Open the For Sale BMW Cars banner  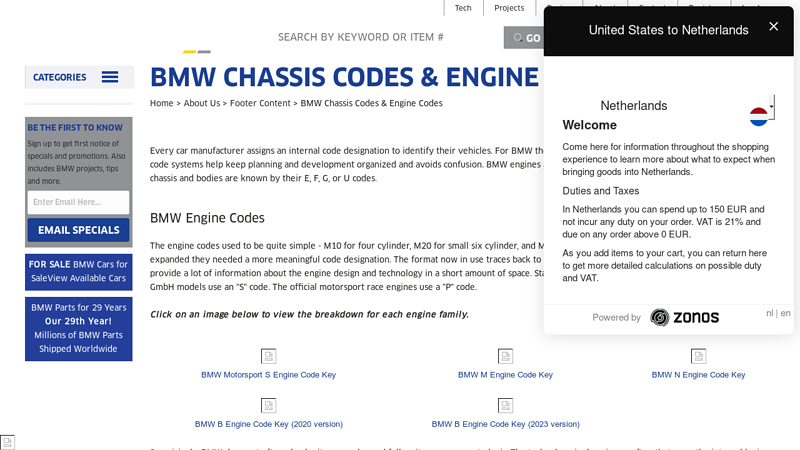point(79,271)
